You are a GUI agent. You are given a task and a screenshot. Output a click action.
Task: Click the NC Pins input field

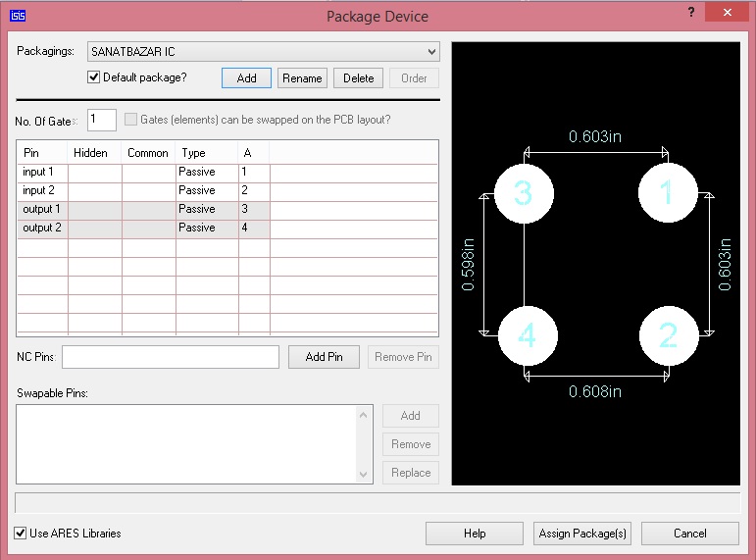[171, 357]
